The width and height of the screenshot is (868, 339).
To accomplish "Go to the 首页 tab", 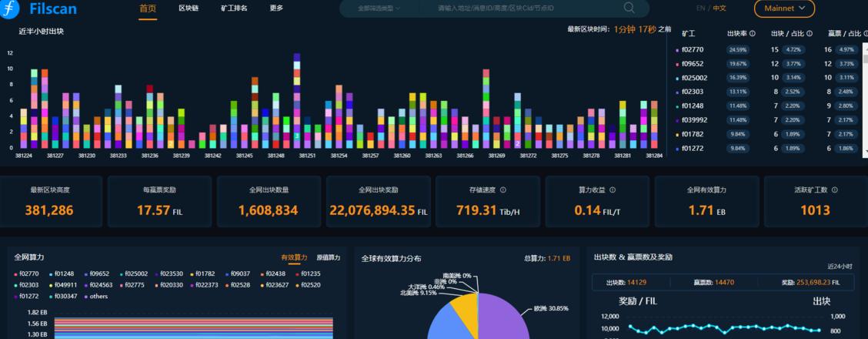I will (148, 8).
